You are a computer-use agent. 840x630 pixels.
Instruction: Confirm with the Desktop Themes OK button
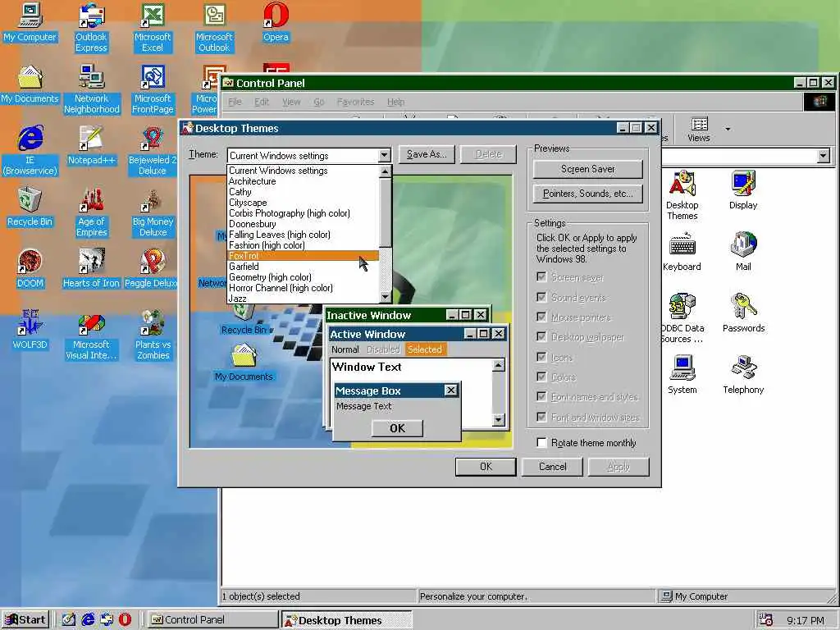coord(486,467)
